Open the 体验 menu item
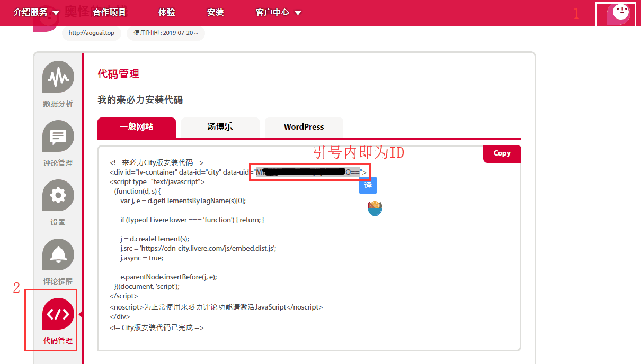Screen dimensions: 641x364 167,13
